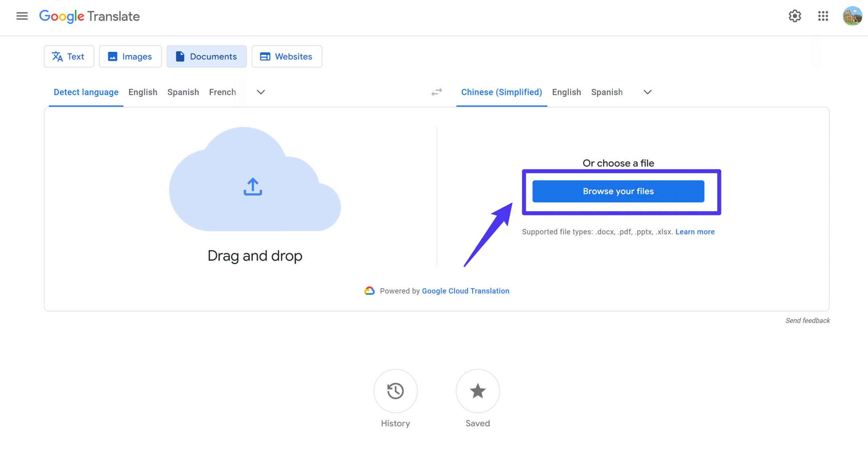Click the Google Translate logo
868x460 pixels.
[x=90, y=16]
